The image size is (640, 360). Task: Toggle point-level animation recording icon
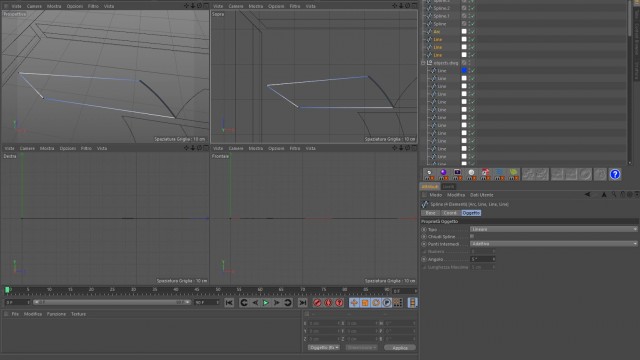tap(398, 302)
